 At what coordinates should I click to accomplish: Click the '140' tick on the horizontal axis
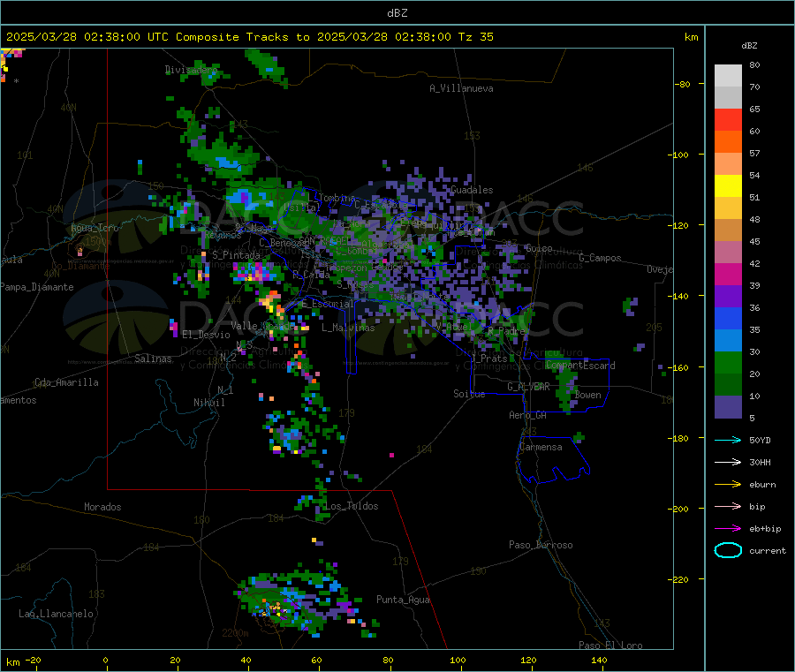(x=599, y=660)
